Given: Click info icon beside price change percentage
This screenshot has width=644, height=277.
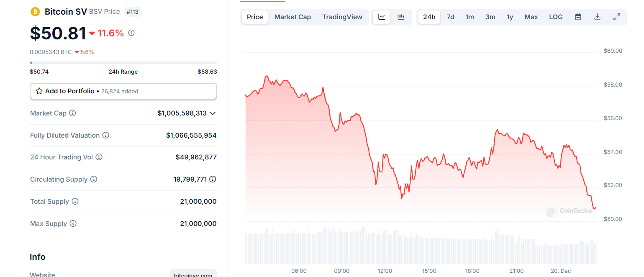Looking at the screenshot, I should tap(131, 33).
